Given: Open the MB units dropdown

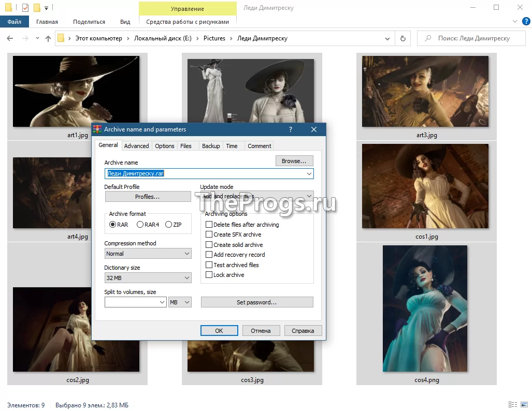Looking at the screenshot, I should coord(180,302).
